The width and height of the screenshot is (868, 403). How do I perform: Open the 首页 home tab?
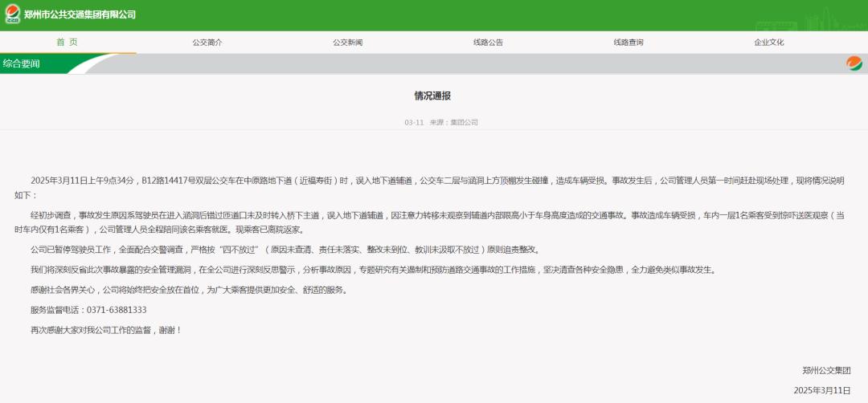click(68, 43)
